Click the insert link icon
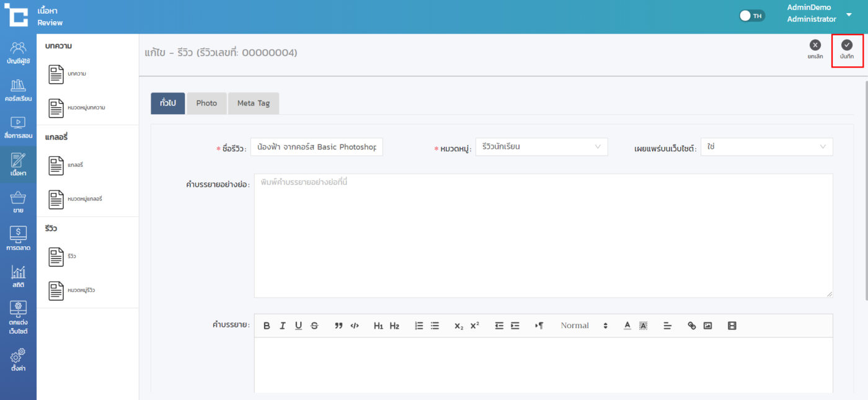The width and height of the screenshot is (868, 400). click(692, 326)
